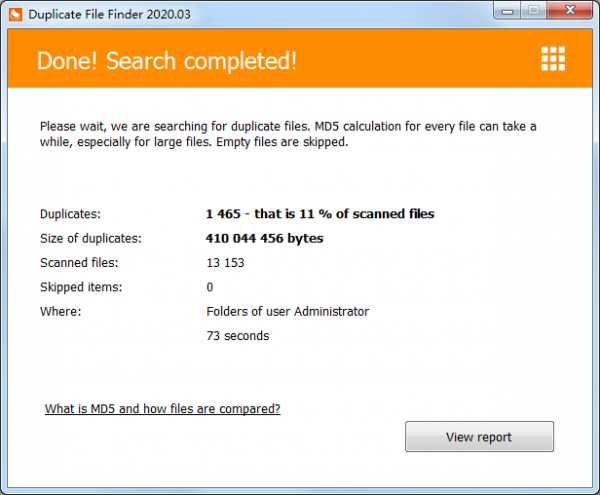Viewport: 600px width, 495px height.
Task: Click the scanned files count '13 153'
Action: pyautogui.click(x=225, y=263)
